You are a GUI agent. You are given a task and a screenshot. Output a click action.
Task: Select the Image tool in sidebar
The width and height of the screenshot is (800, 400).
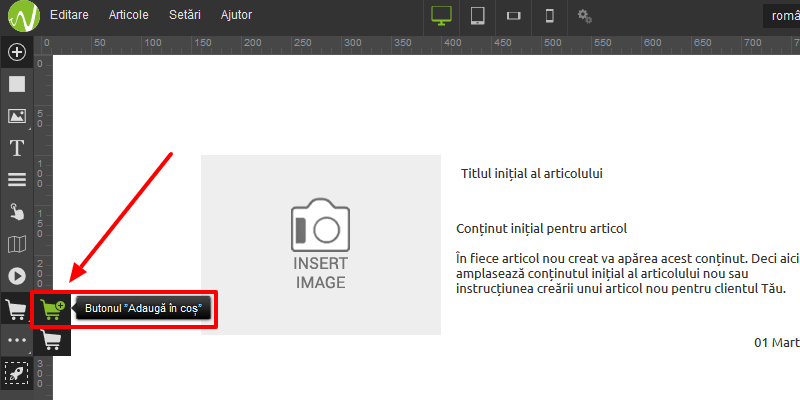tap(16, 116)
